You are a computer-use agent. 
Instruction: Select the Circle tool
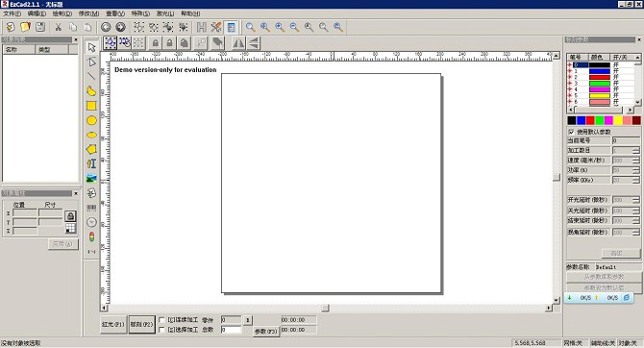[91, 120]
